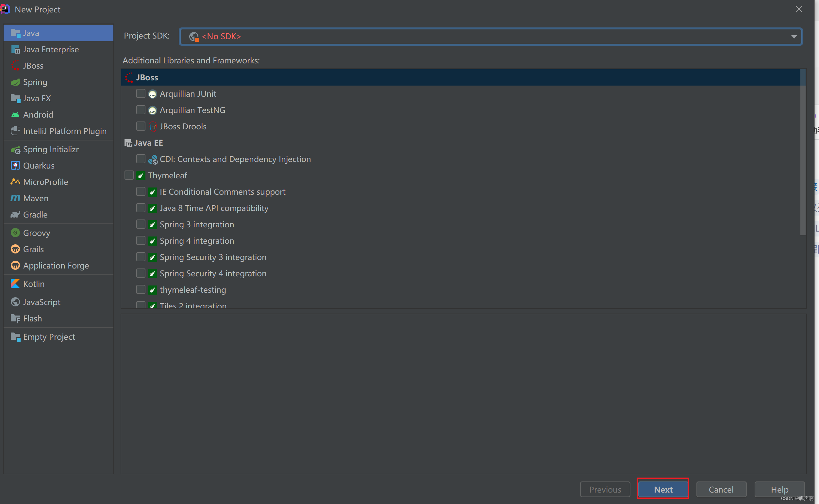Pick the Empty Project folder icon
The image size is (819, 504).
click(x=15, y=337)
